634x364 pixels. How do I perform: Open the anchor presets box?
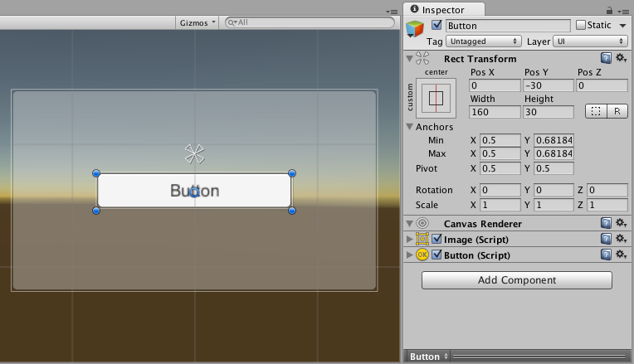click(436, 98)
